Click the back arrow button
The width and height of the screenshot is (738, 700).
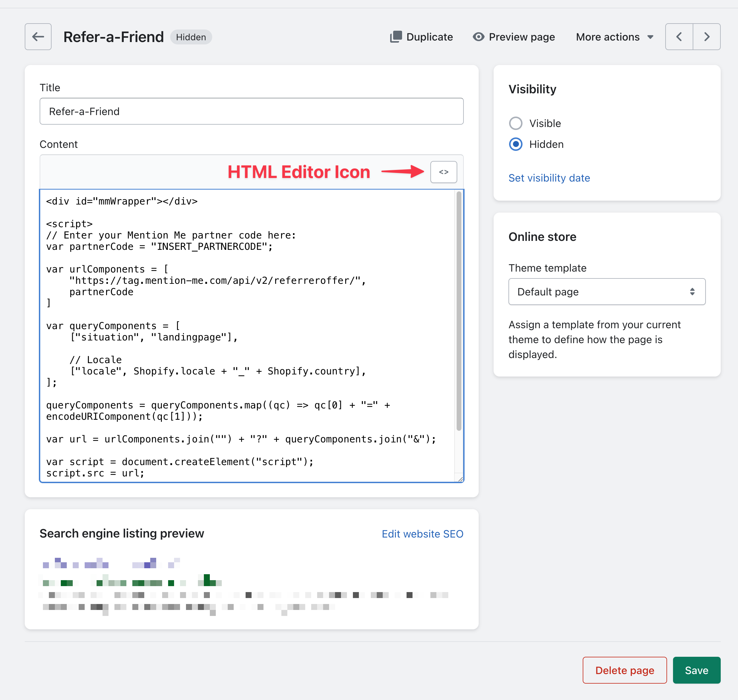[x=38, y=37]
